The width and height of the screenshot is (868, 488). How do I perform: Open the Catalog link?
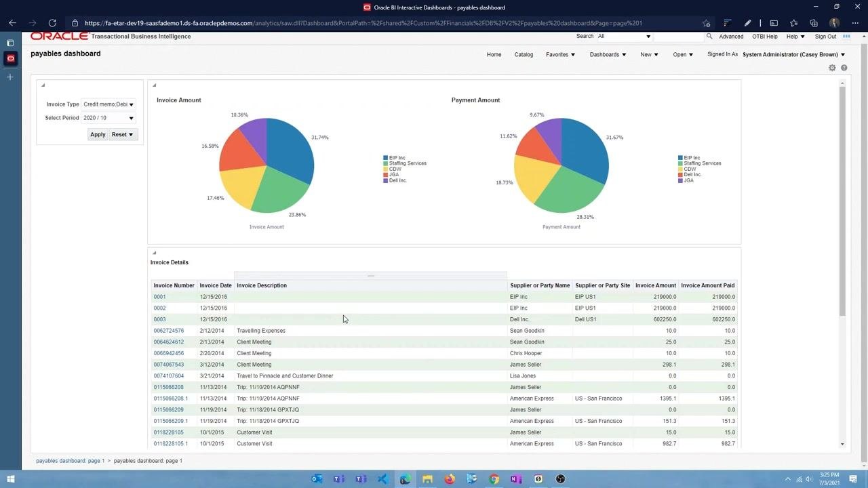tap(524, 54)
